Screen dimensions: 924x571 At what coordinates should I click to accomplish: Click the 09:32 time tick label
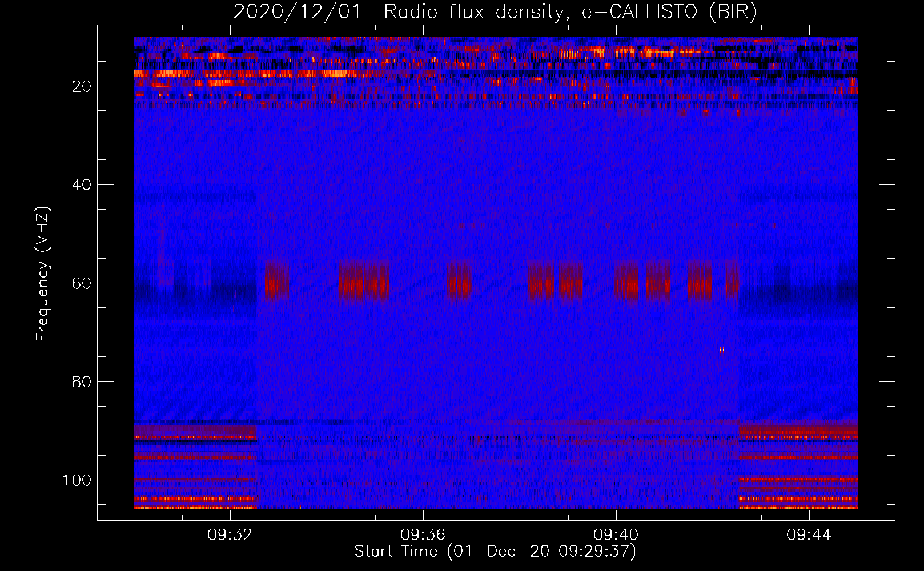point(230,535)
